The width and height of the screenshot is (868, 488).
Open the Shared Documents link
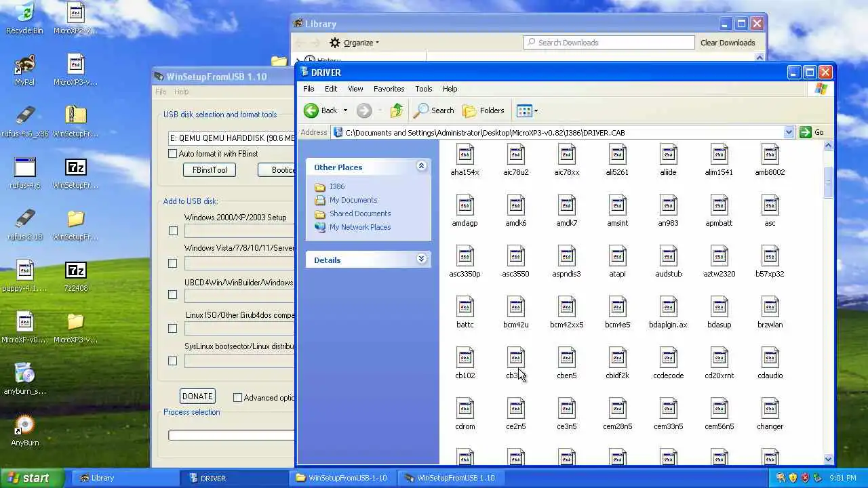[360, 213]
